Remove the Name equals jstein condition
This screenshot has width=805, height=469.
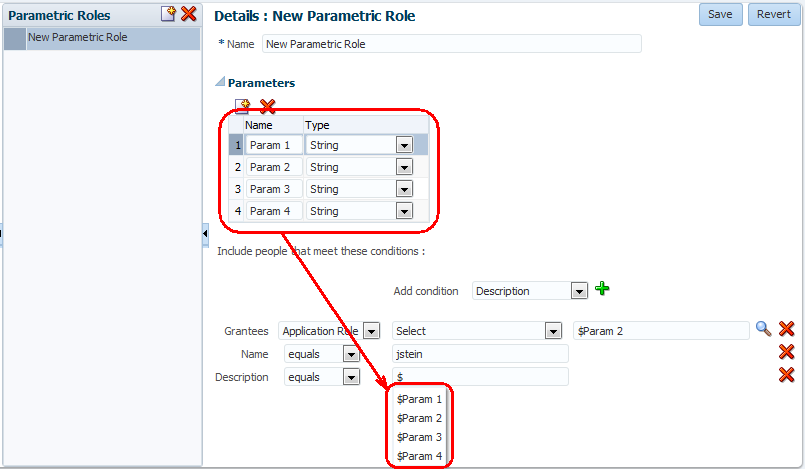[x=787, y=351]
